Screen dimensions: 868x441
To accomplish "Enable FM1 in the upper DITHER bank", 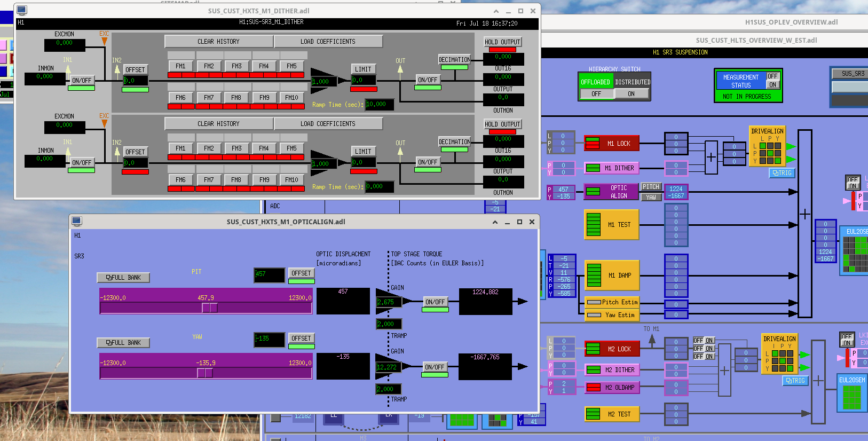I will click(180, 66).
